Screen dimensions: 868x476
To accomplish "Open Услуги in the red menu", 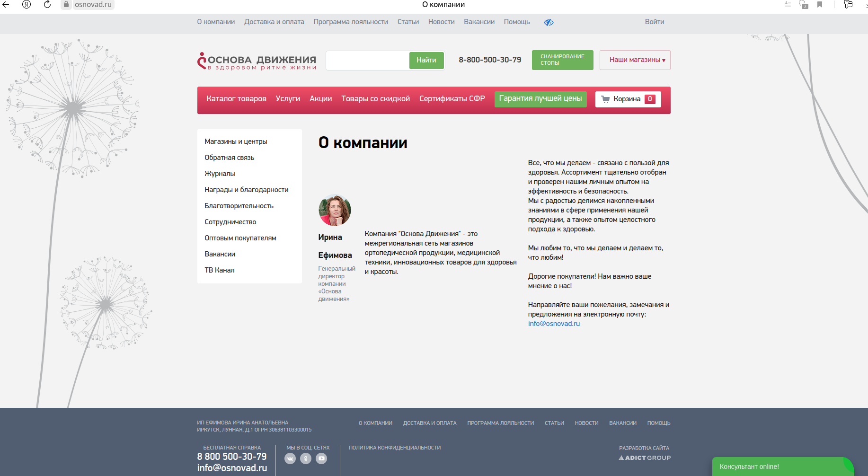I will 288,99.
